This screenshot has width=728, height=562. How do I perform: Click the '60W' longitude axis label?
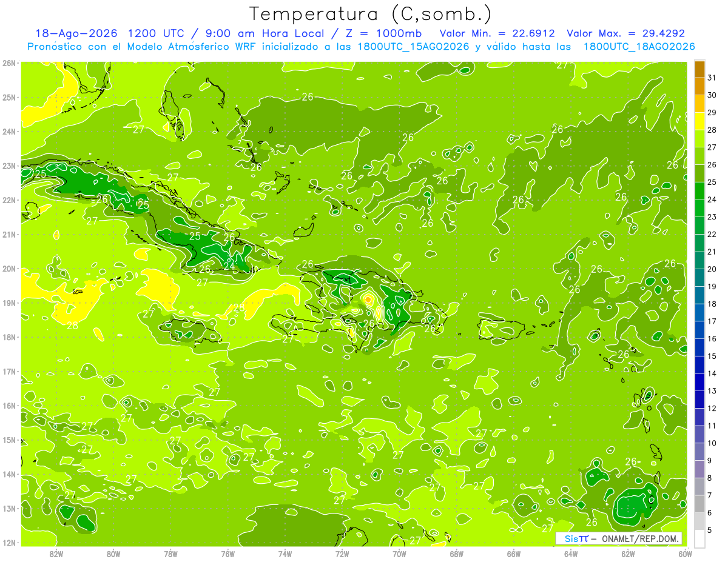coord(685,554)
